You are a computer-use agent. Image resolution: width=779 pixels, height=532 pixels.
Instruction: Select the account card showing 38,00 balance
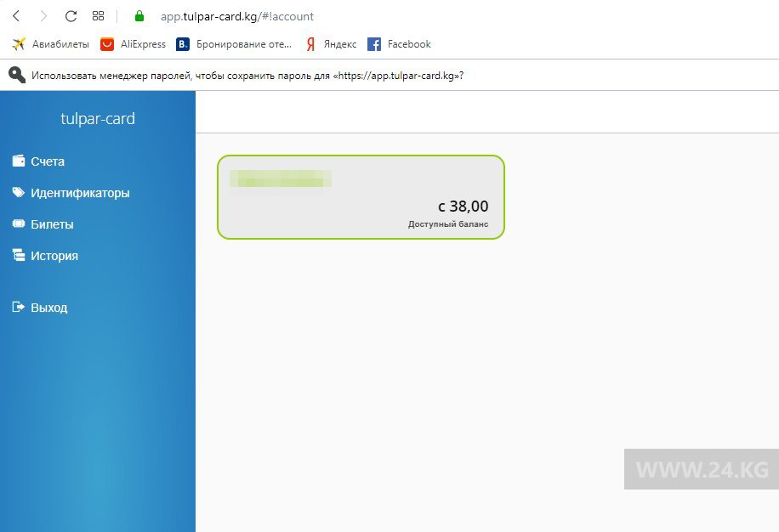pyautogui.click(x=361, y=197)
